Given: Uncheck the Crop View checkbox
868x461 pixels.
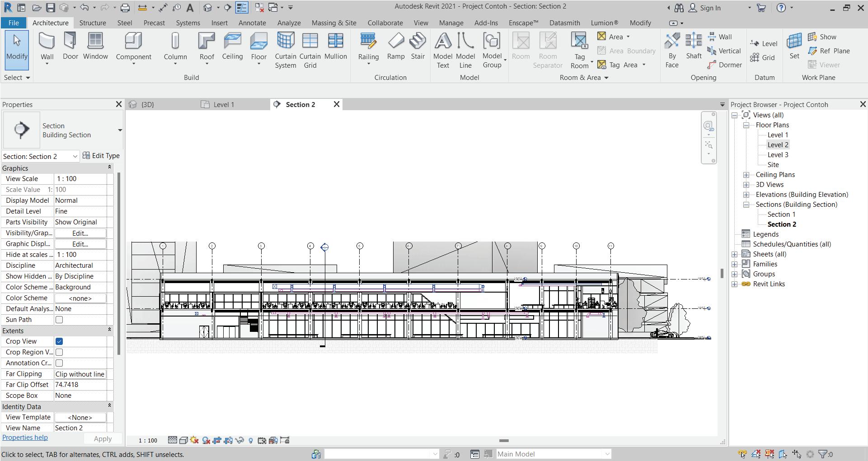Looking at the screenshot, I should click(x=59, y=341).
